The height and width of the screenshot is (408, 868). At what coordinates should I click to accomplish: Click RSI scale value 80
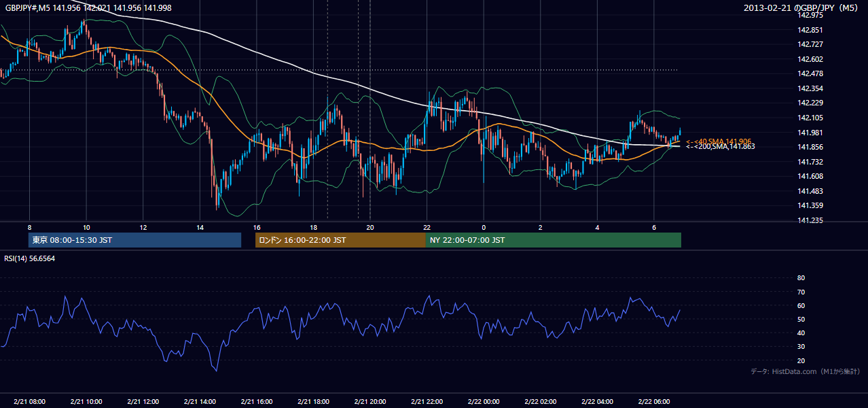801,278
